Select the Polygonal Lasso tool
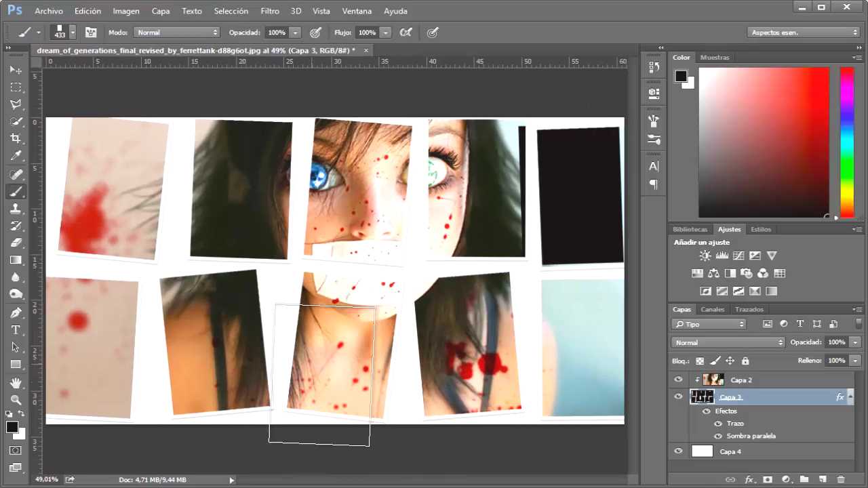Screen dimensions: 868x488 click(x=16, y=104)
